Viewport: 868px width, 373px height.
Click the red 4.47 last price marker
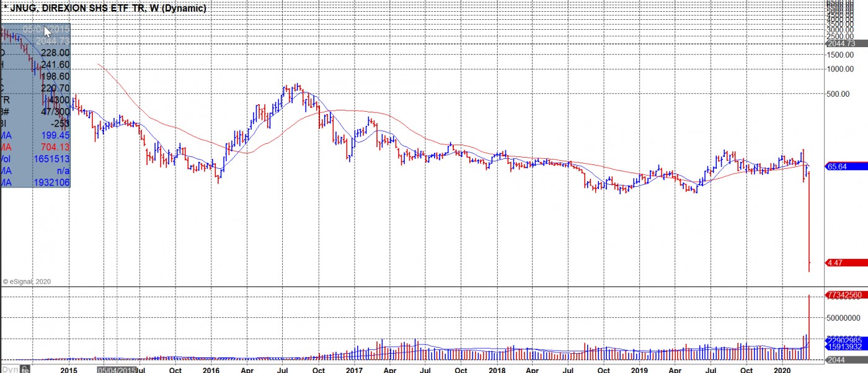pyautogui.click(x=847, y=263)
